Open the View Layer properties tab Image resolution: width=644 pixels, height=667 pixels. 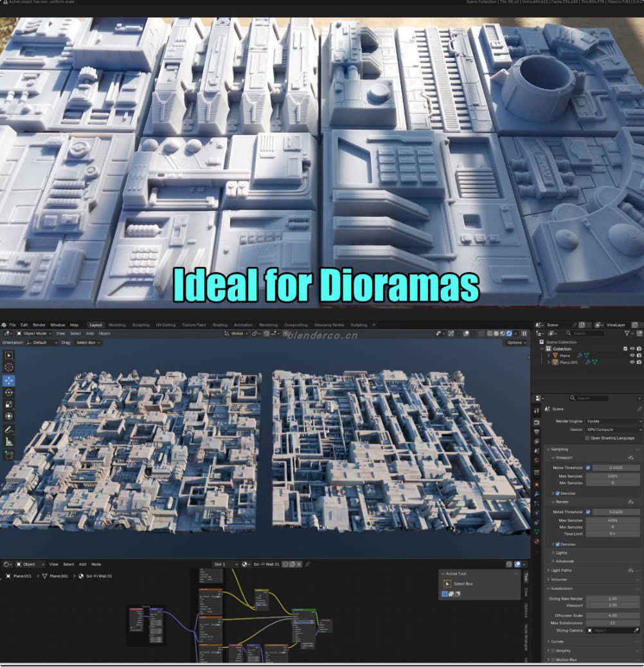[x=537, y=441]
